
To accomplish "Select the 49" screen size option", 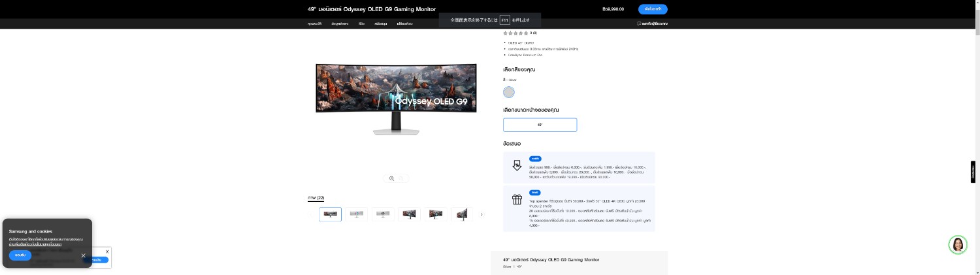I will pos(540,125).
